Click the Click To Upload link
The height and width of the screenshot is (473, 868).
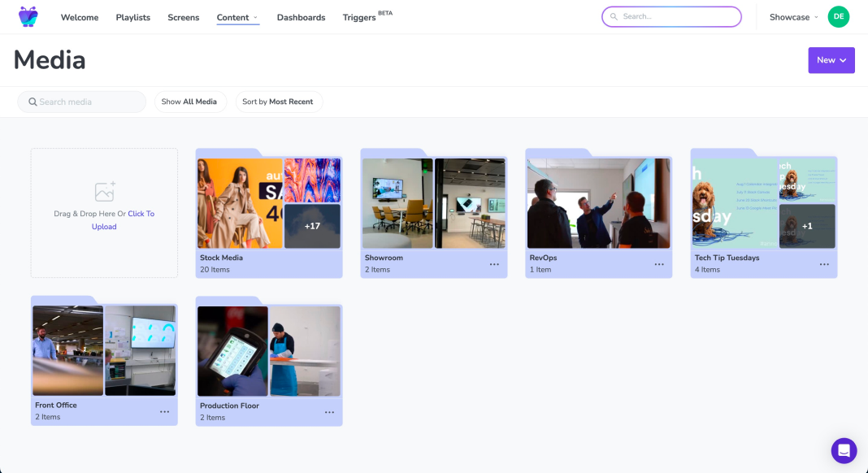tap(123, 219)
